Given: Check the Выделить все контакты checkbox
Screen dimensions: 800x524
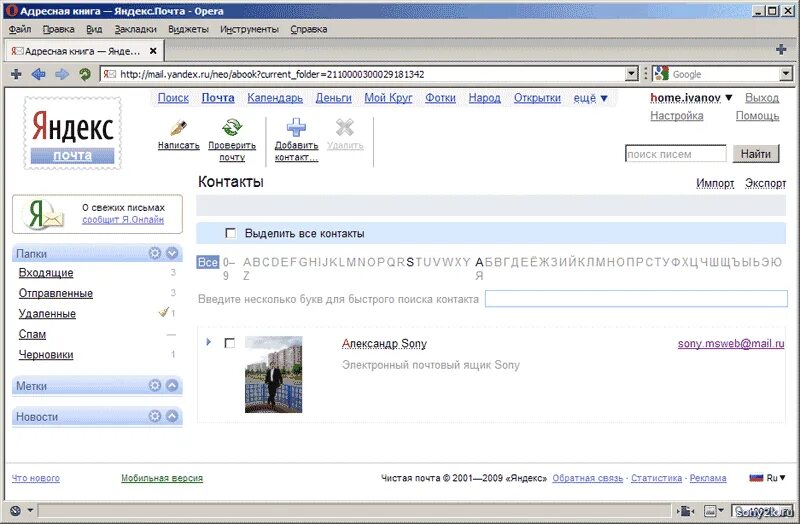Looking at the screenshot, I should (x=231, y=233).
